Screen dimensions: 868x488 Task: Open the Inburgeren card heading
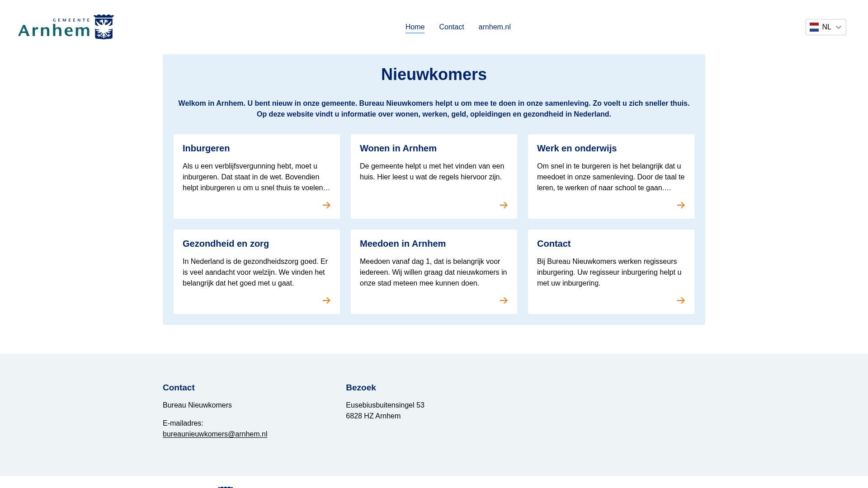(x=206, y=148)
